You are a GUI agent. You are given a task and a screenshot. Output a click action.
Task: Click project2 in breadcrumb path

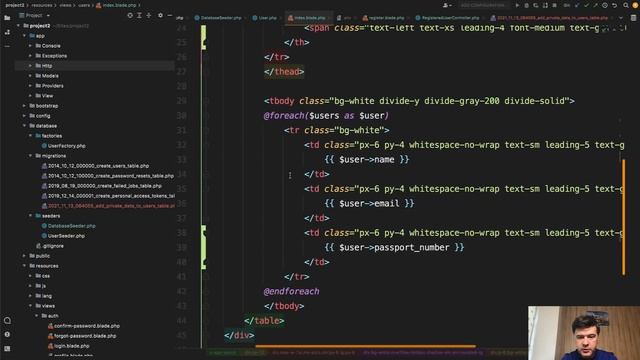(15, 5)
